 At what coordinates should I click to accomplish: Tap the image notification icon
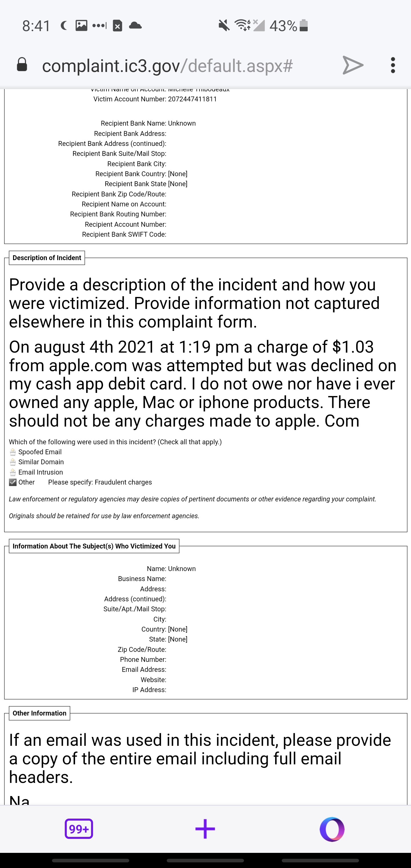tap(81, 26)
